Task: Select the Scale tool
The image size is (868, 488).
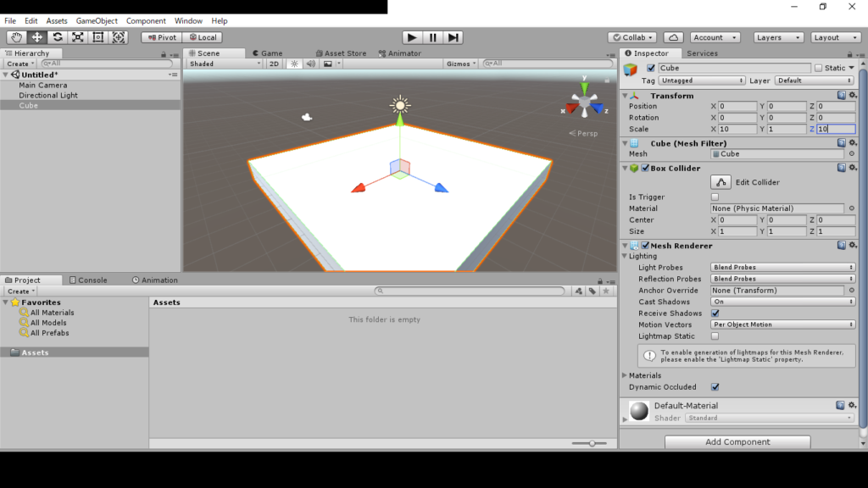Action: coord(78,37)
